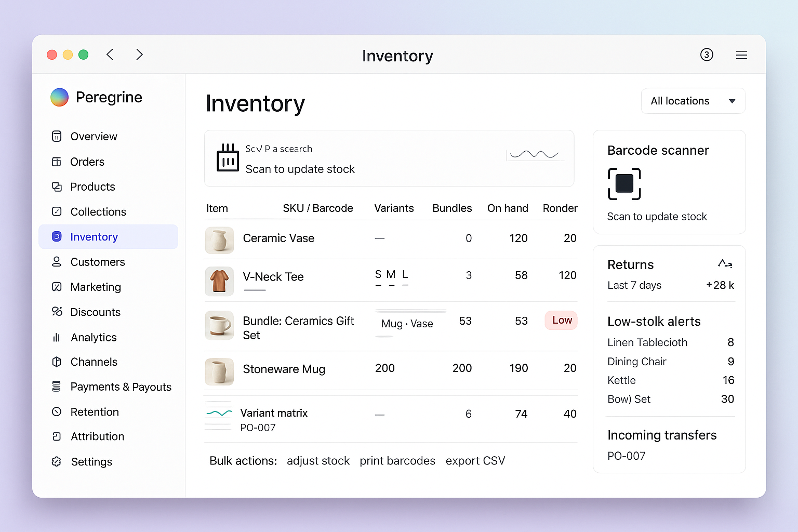Click the Low stock badge
The image size is (798, 532).
coord(562,320)
